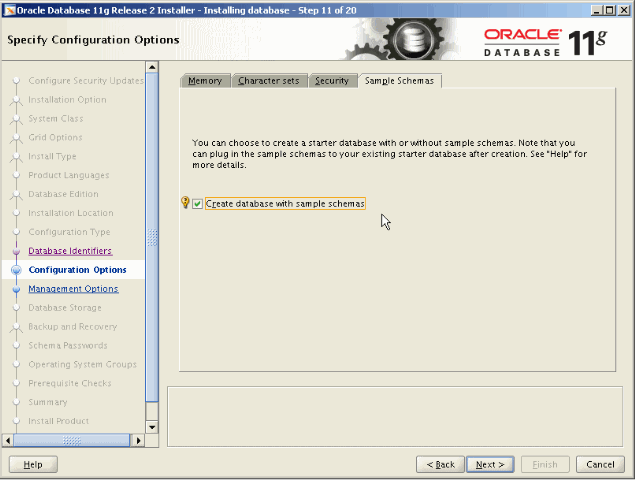Click the 'Configure Security Updates' step text
The height and width of the screenshot is (480, 635).
(x=86, y=81)
